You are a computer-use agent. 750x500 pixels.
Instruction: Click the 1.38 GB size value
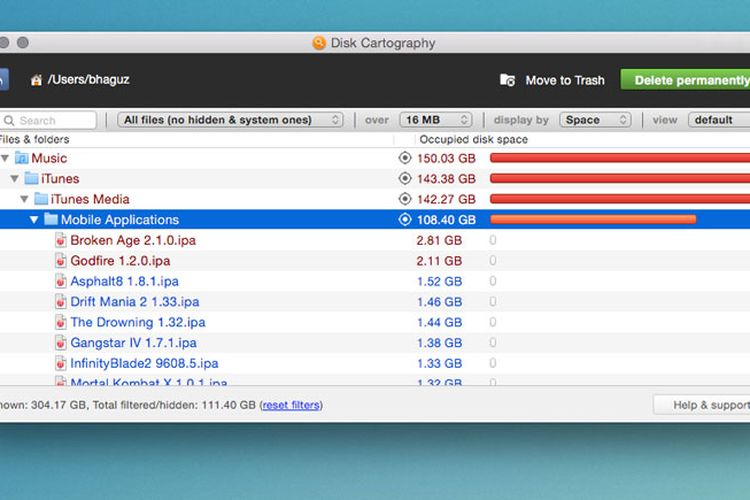(439, 343)
